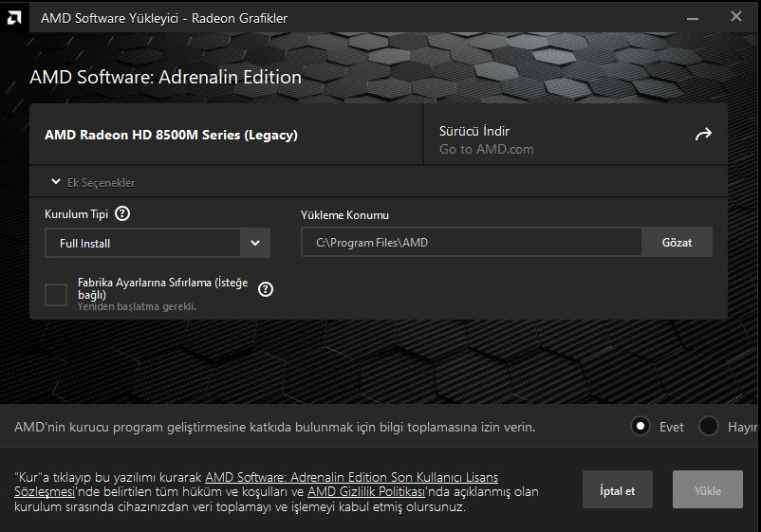Open the Kurulum Tipi help question-mark icon
Screen dimensions: 761x532
pos(122,214)
